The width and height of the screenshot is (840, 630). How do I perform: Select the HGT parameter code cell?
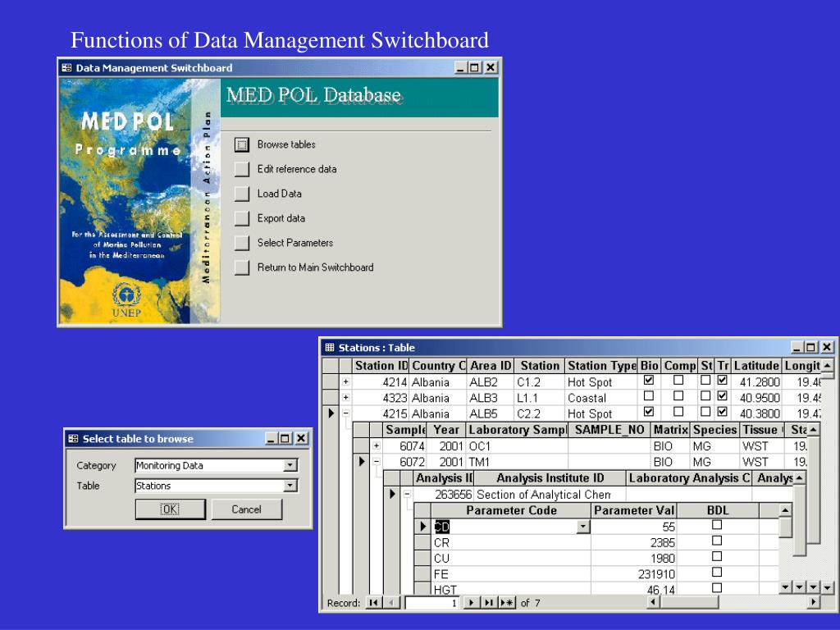pos(510,589)
